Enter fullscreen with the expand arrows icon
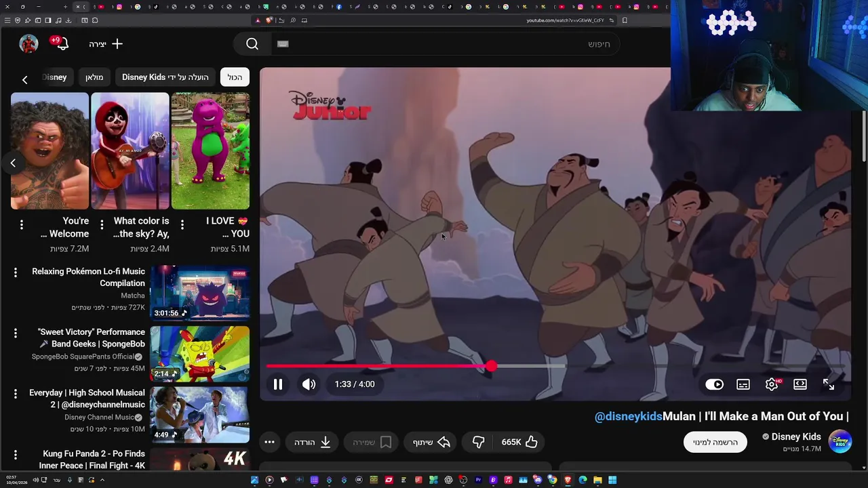Screen dimensions: 868x488 829,384
